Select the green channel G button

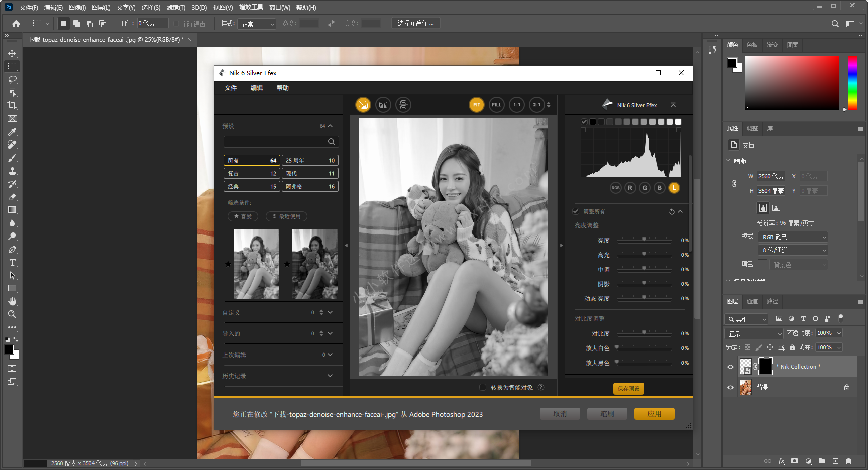click(x=645, y=188)
